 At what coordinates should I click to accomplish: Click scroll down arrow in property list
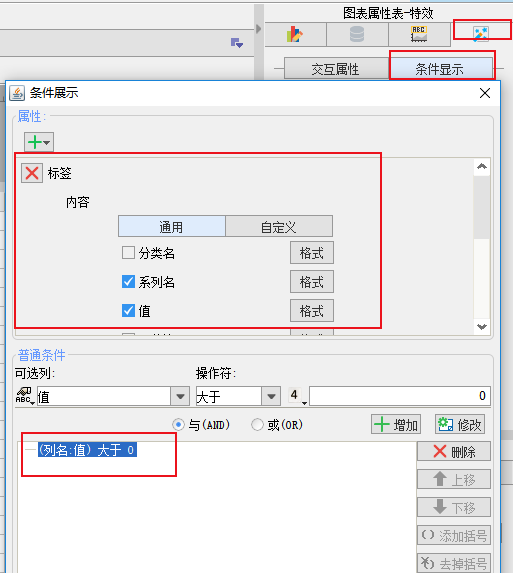482,326
